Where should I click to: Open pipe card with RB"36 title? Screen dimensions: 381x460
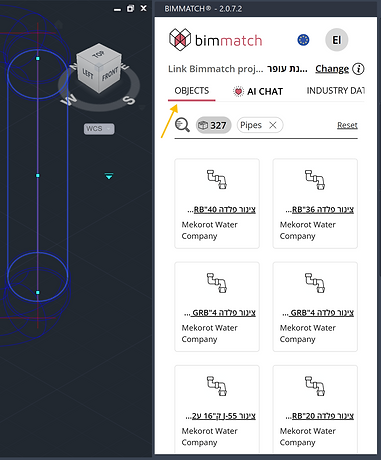click(320, 210)
